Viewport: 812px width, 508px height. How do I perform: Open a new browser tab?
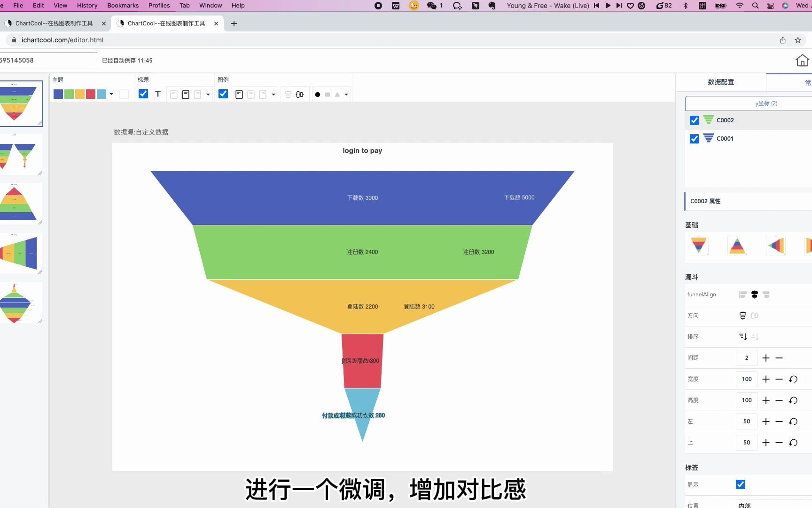(234, 24)
